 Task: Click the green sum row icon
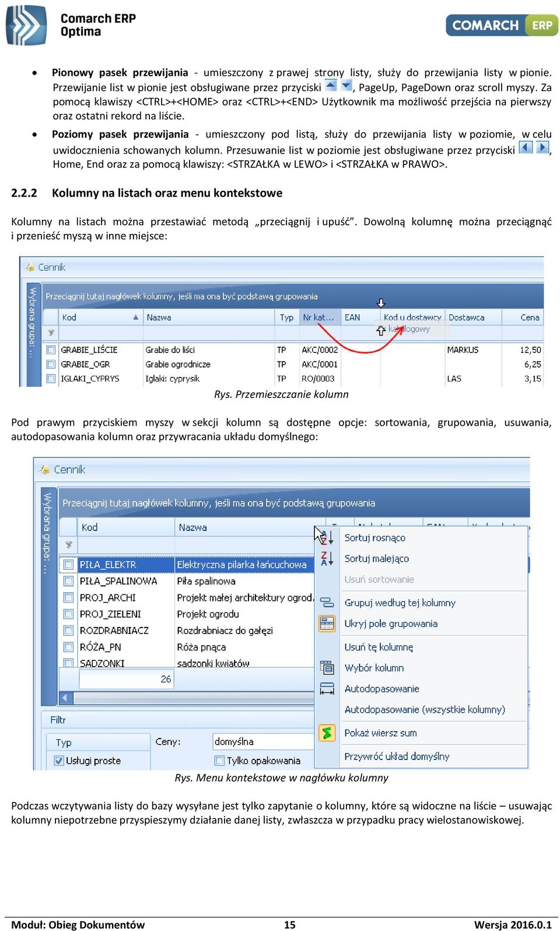[327, 733]
